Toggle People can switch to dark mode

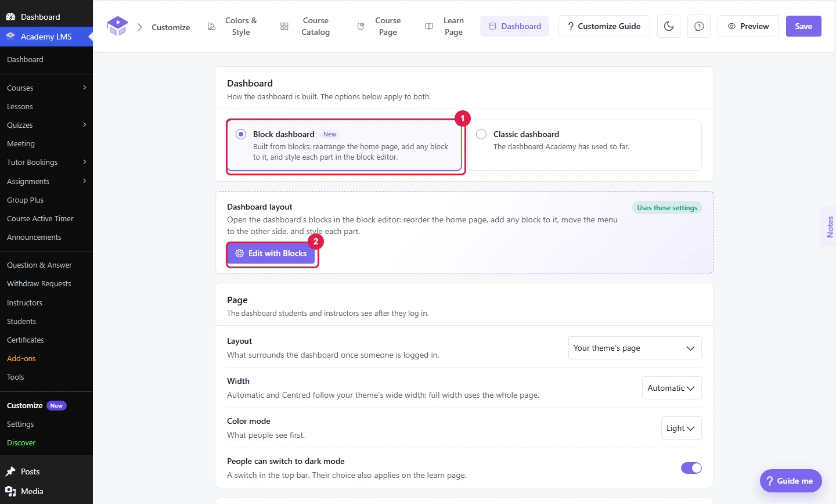click(691, 468)
